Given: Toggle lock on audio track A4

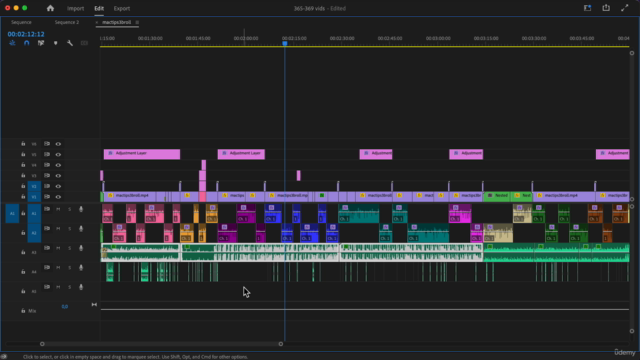Looking at the screenshot, I should 23,271.
